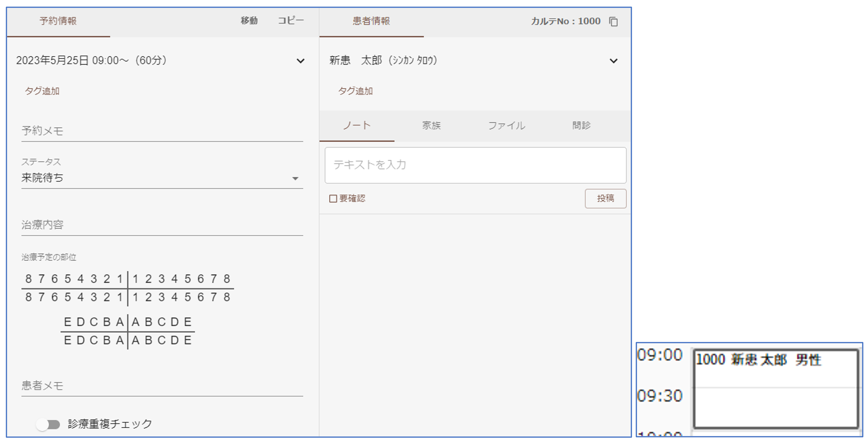868x440 pixels.
Task: Open the 問診 tab
Action: (581, 126)
